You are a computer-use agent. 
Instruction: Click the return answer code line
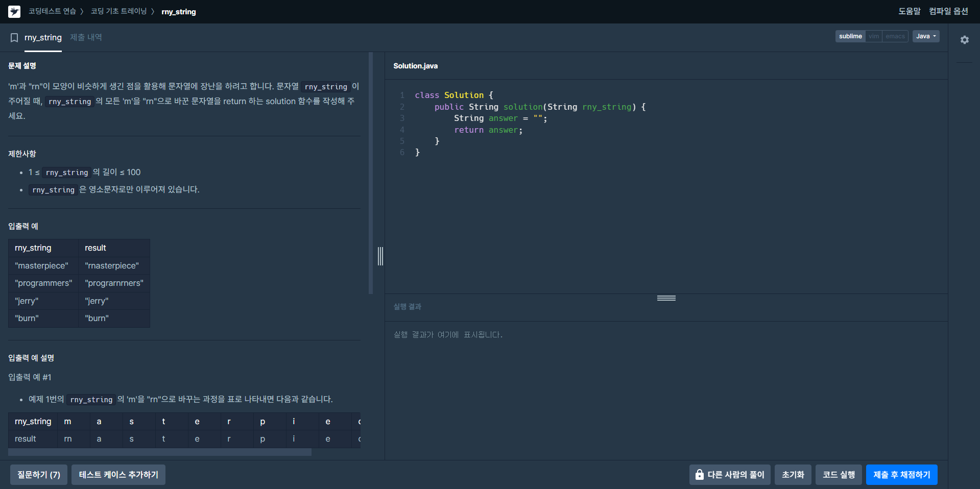488,130
